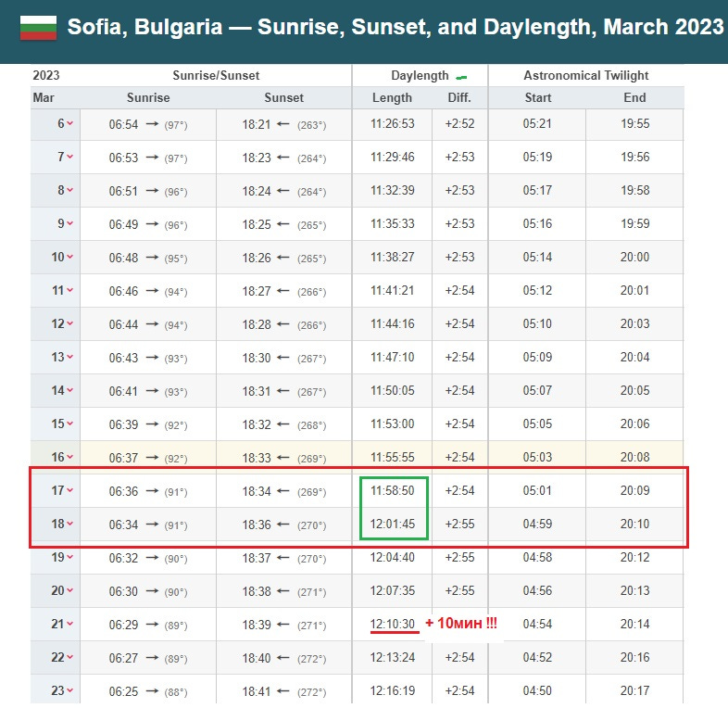Click the sunrise arrow for 06:29
The image size is (728, 708).
pos(152,625)
